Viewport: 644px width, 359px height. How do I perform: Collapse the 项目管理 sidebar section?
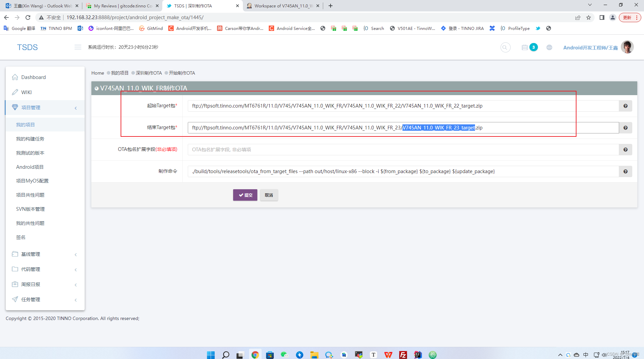pyautogui.click(x=45, y=108)
